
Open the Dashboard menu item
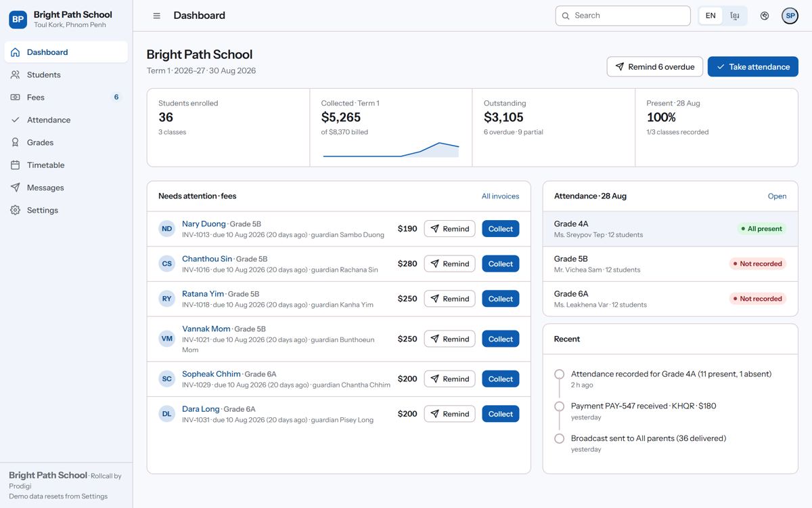(66, 52)
